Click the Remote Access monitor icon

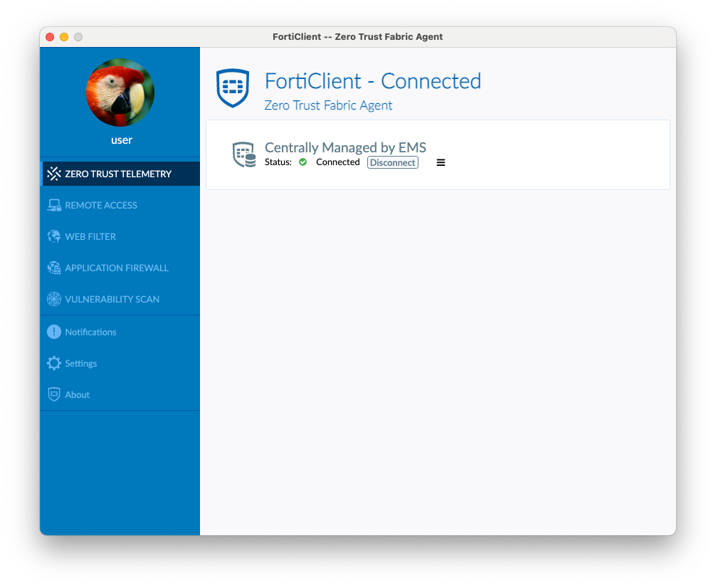point(54,205)
